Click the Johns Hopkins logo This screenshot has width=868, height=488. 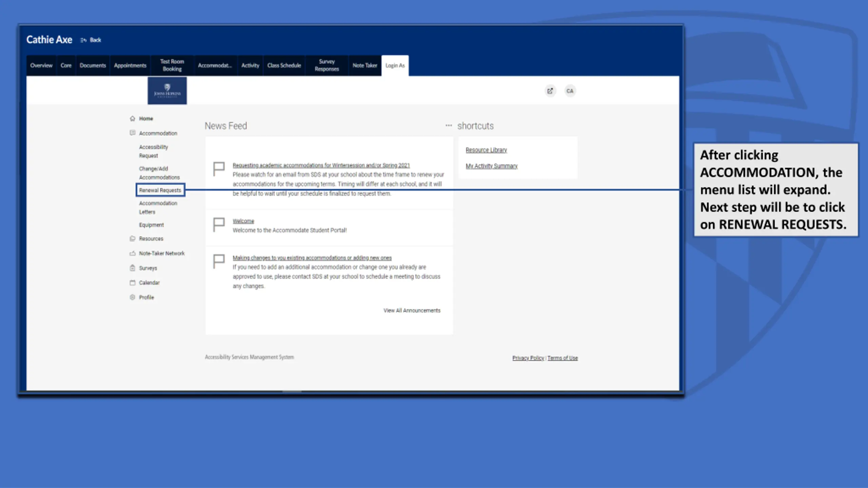[167, 91]
